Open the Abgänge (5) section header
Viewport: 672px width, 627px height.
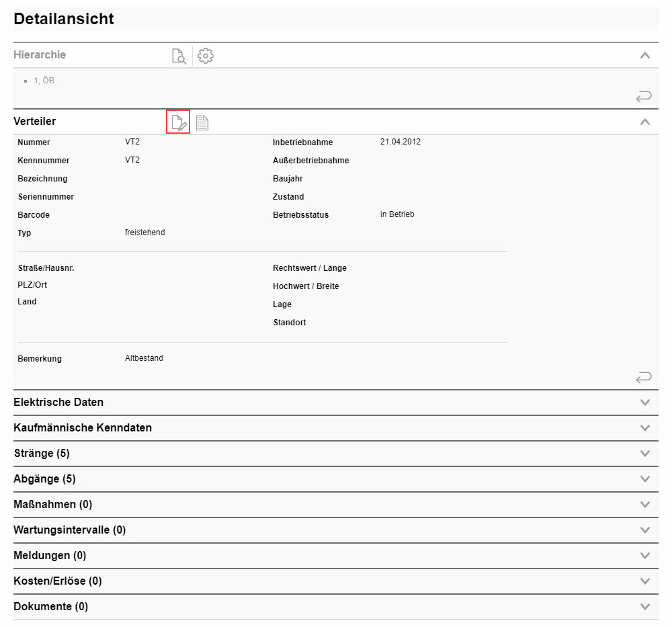[x=44, y=479]
